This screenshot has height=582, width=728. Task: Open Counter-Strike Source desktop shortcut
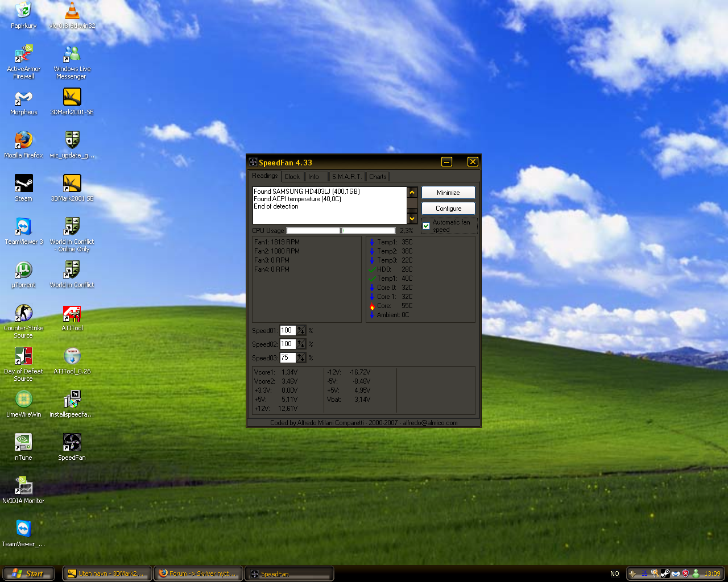[x=23, y=313]
